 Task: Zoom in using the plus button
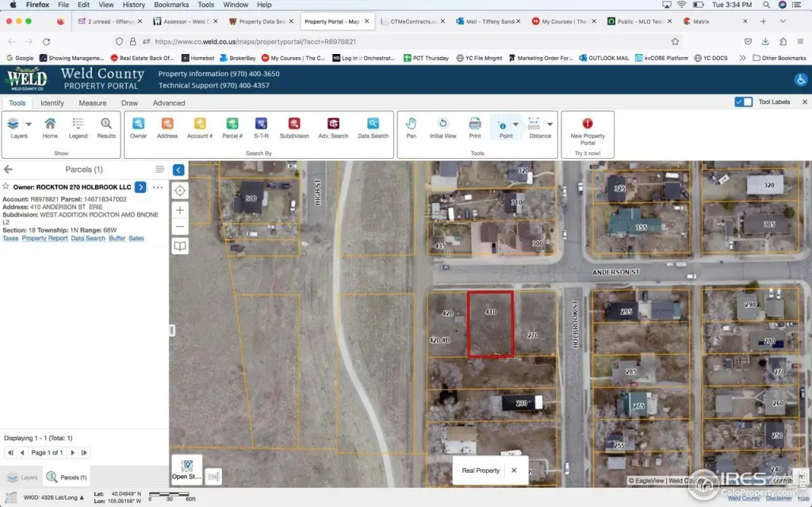180,210
